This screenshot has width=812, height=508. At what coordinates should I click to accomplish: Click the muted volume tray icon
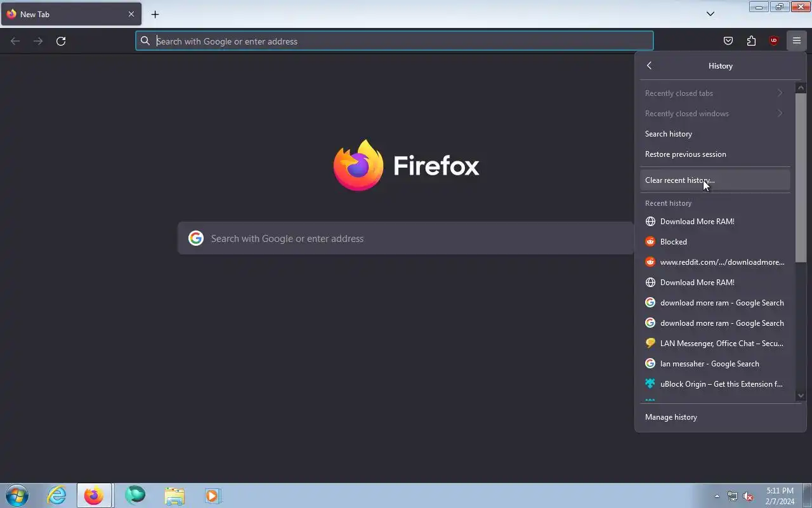click(x=749, y=497)
